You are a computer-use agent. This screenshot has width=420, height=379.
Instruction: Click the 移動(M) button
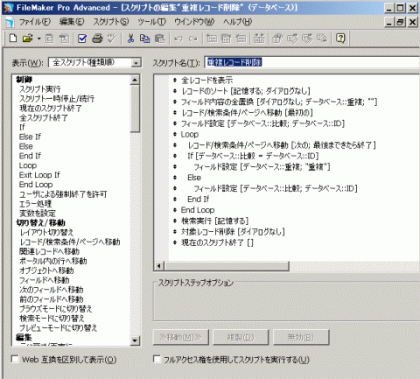point(181,337)
